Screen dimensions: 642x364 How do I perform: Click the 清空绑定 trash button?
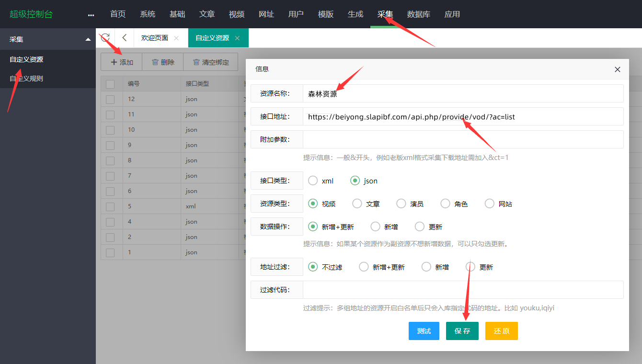[210, 62]
